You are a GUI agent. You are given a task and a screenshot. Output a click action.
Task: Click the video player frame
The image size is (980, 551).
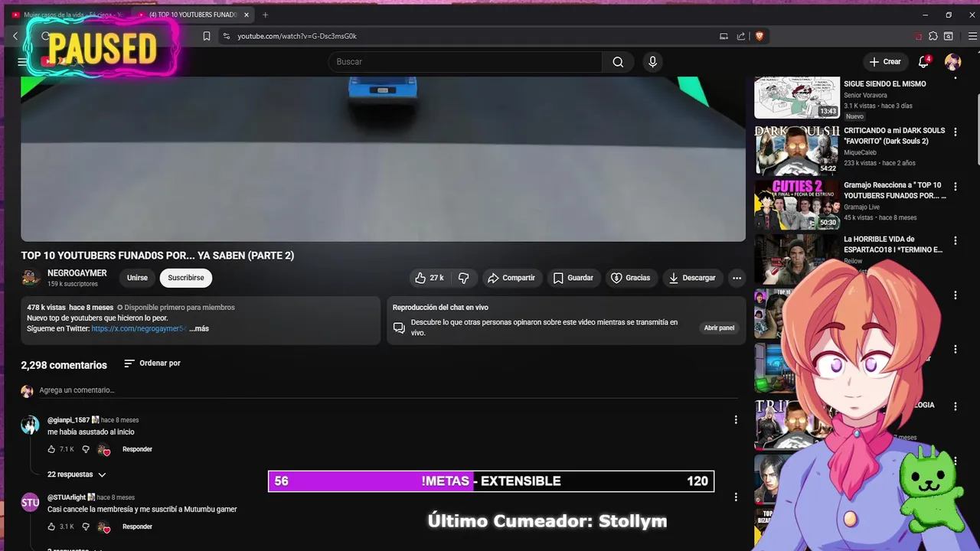coord(383,159)
